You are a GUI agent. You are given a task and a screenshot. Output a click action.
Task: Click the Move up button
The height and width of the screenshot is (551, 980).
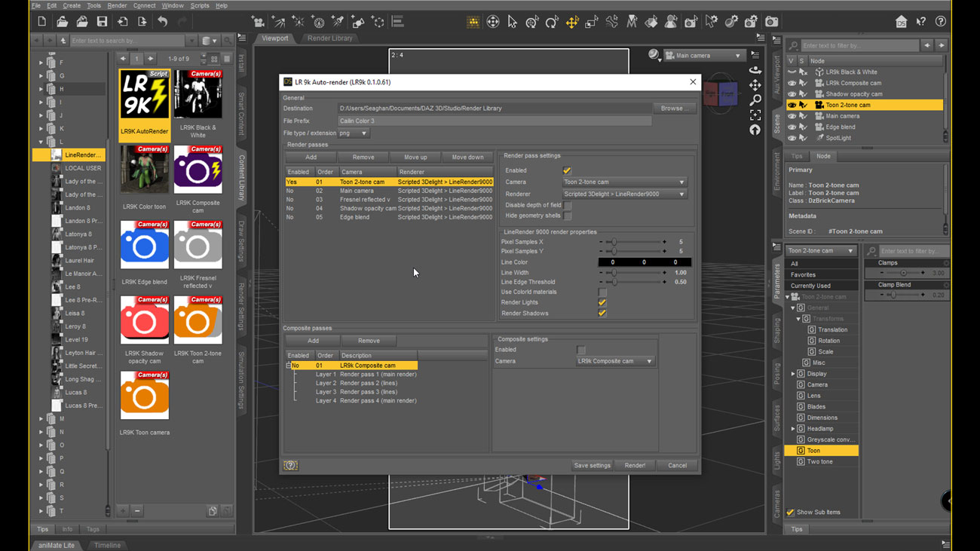pyautogui.click(x=415, y=158)
